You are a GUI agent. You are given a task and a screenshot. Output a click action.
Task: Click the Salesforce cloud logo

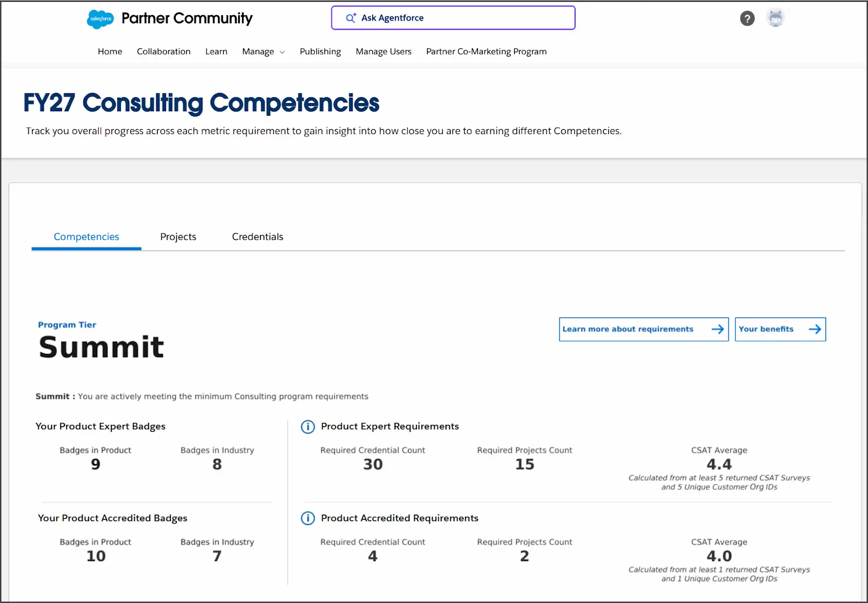[100, 19]
